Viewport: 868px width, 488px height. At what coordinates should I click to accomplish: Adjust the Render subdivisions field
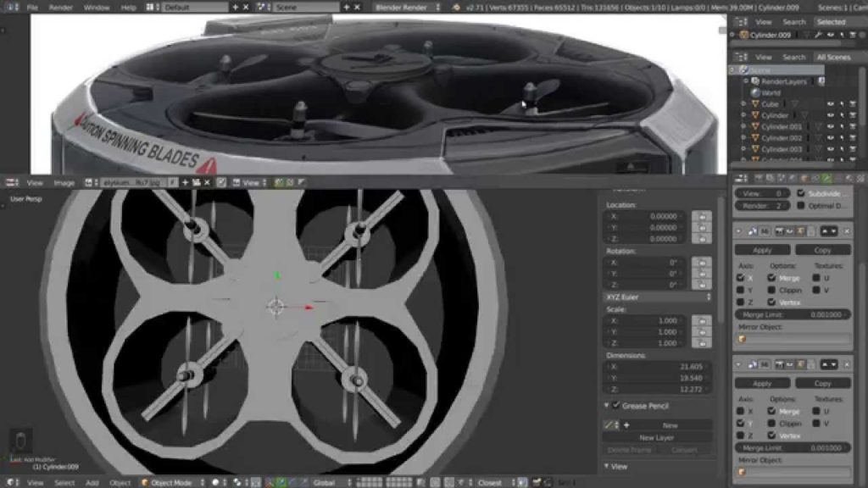762,205
